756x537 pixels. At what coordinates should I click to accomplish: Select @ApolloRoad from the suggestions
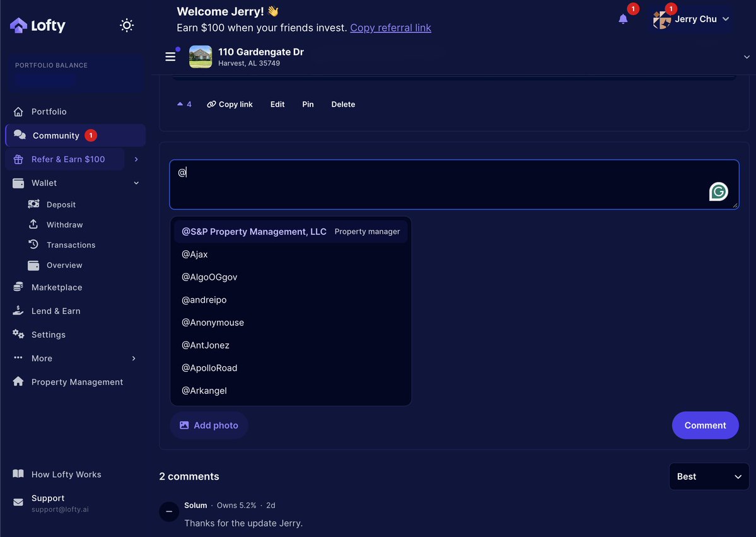point(290,367)
